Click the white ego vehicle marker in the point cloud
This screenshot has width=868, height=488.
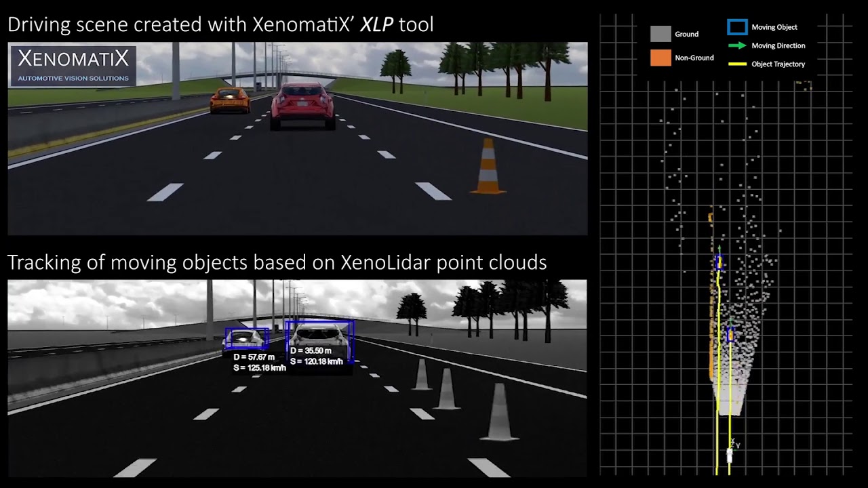tap(730, 455)
